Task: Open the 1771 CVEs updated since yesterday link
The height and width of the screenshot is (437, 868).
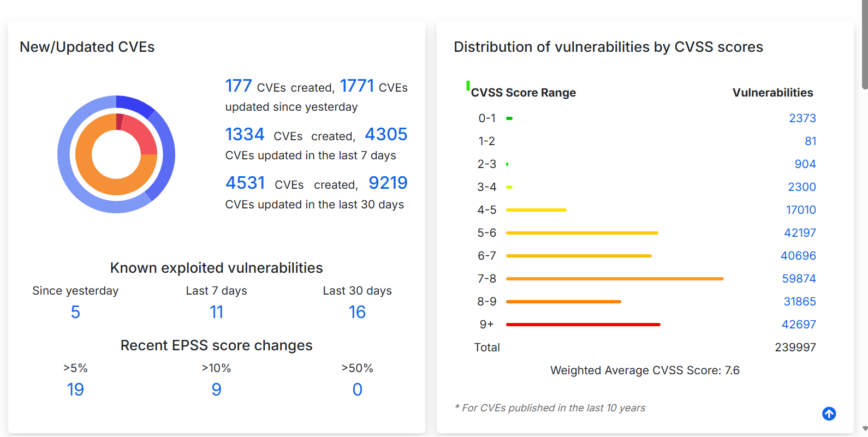Action: coord(357,86)
